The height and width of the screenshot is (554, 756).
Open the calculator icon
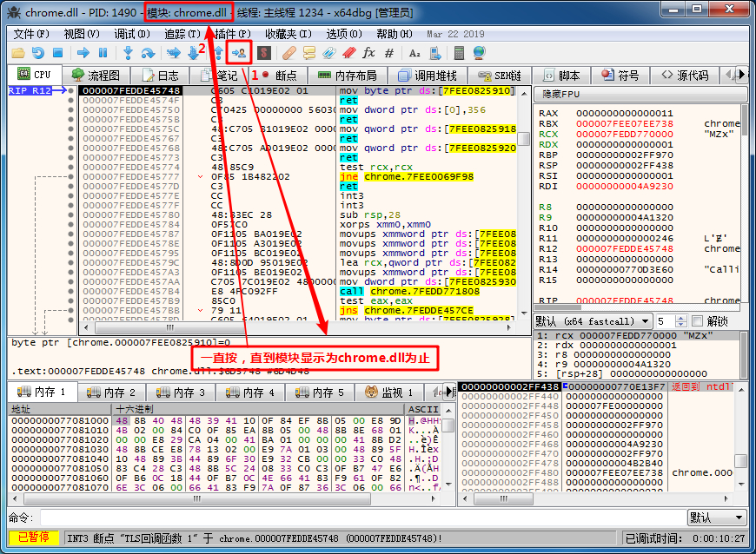[x=459, y=53]
